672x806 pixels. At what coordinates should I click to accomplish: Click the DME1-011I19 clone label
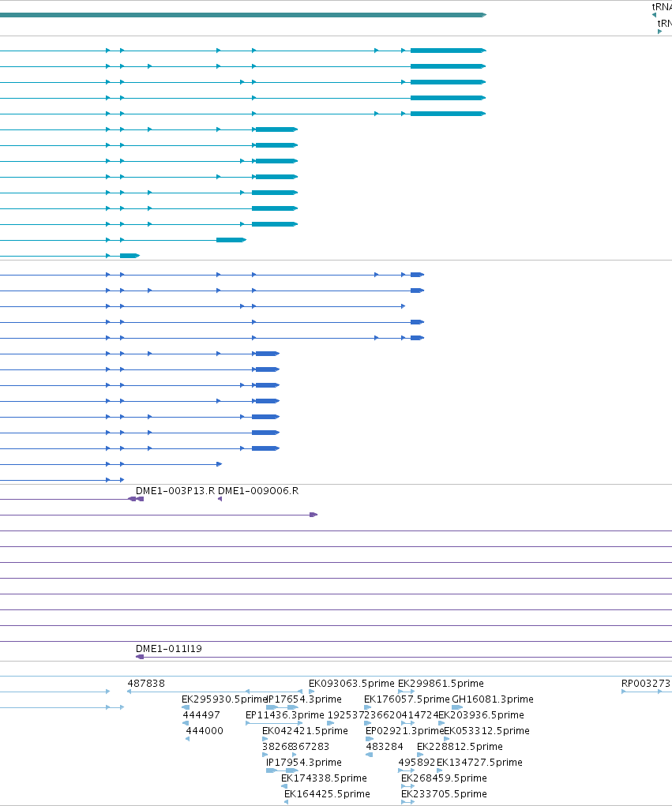coord(169,649)
